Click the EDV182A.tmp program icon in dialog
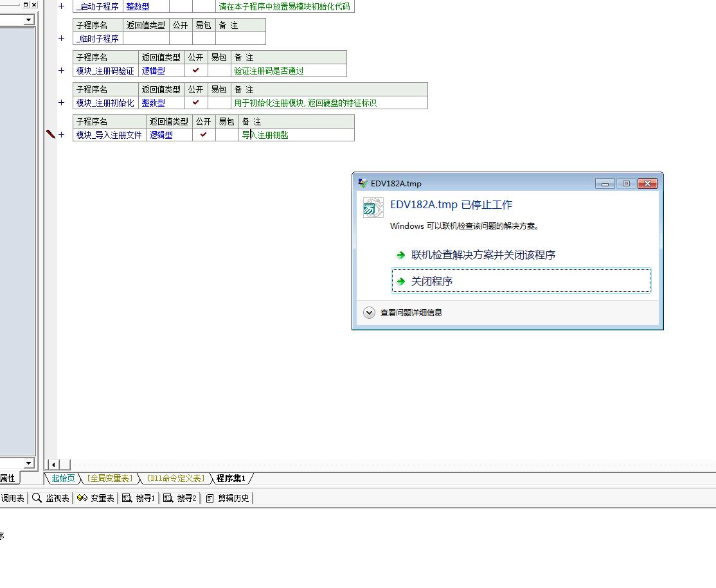Screen dimensions: 716x588 tap(373, 208)
